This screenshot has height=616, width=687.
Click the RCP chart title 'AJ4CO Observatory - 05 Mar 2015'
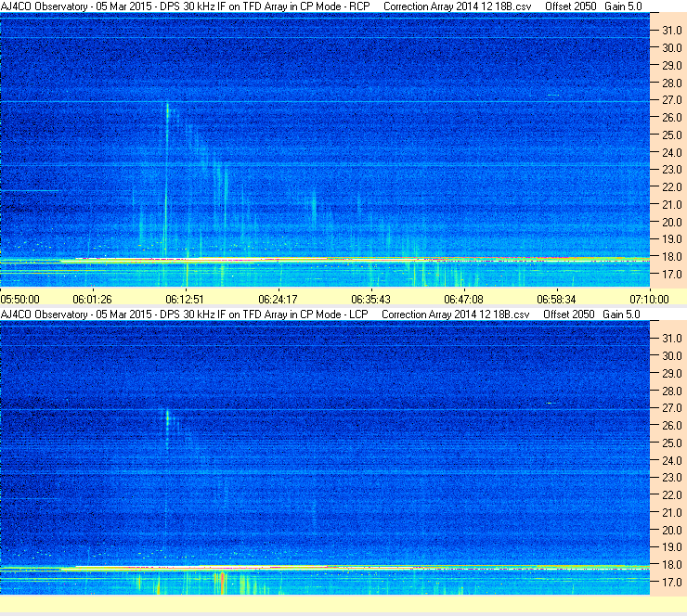click(76, 6)
